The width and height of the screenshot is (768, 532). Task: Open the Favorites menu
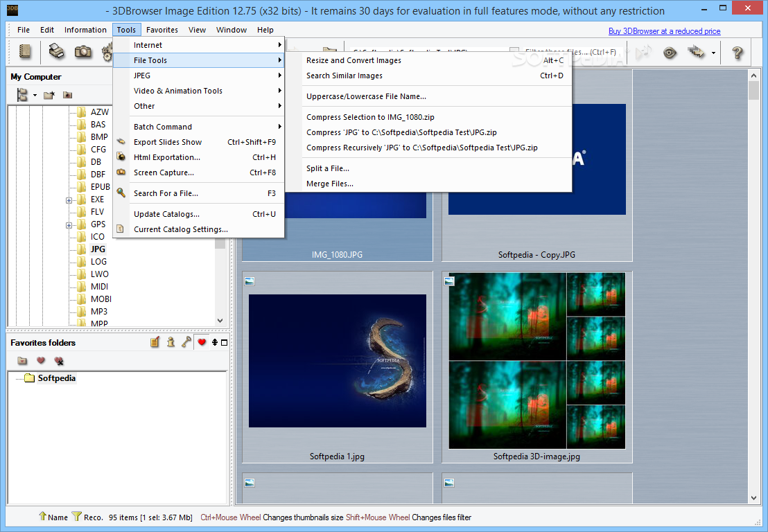[162, 30]
